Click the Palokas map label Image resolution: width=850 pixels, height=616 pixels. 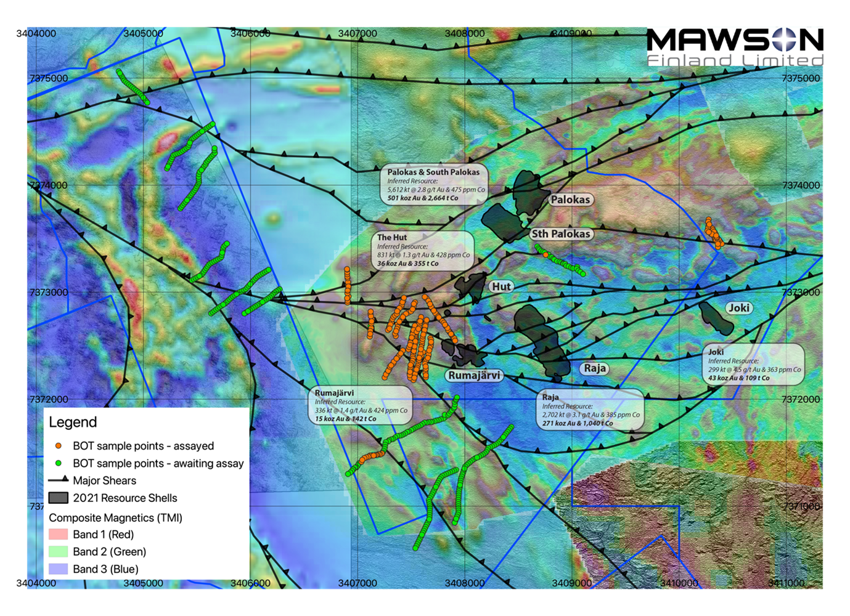coord(570,200)
